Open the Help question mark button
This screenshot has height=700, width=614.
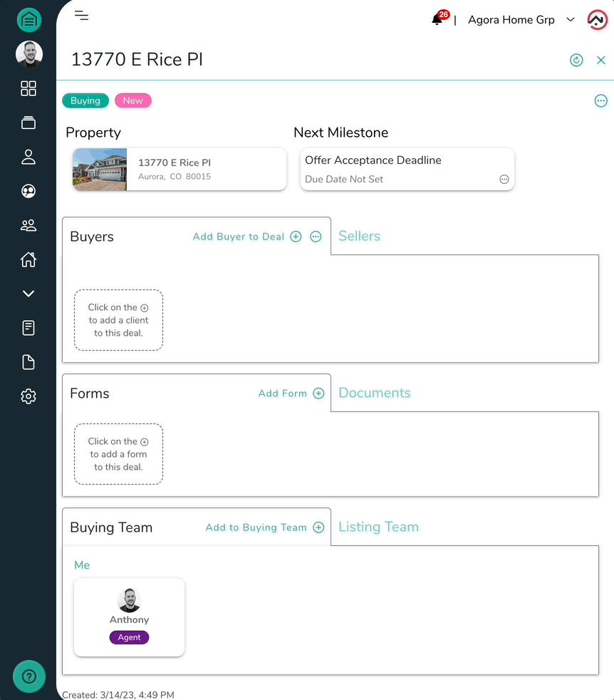(x=28, y=676)
